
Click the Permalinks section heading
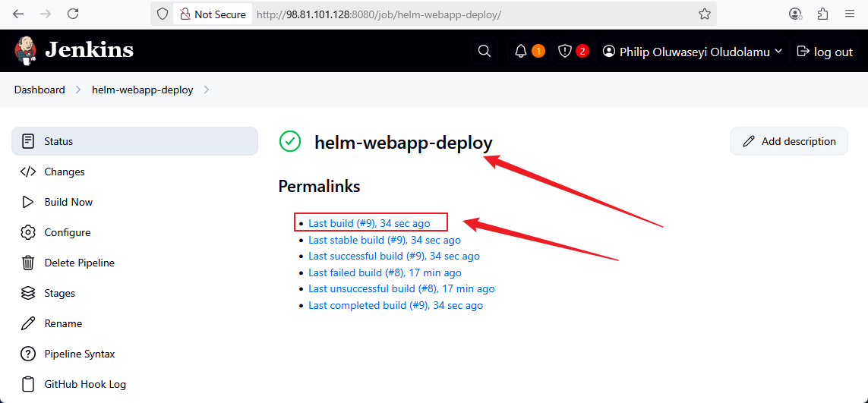point(319,187)
